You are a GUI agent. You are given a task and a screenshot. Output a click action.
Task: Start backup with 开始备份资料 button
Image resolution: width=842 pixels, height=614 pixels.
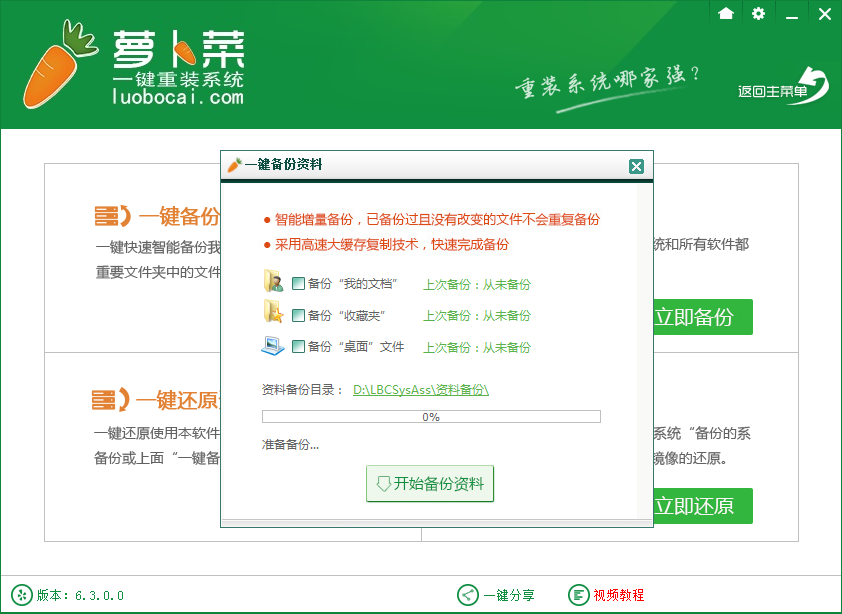pos(430,483)
